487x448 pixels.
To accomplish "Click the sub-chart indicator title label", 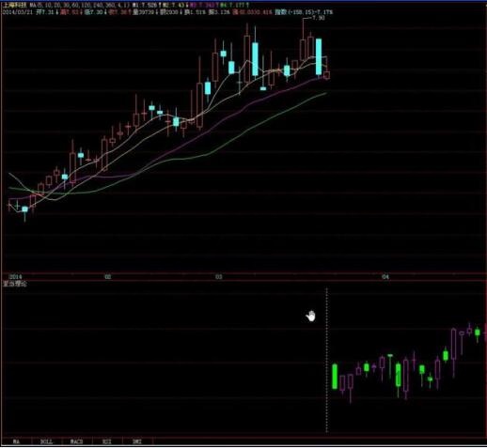I will [15, 284].
